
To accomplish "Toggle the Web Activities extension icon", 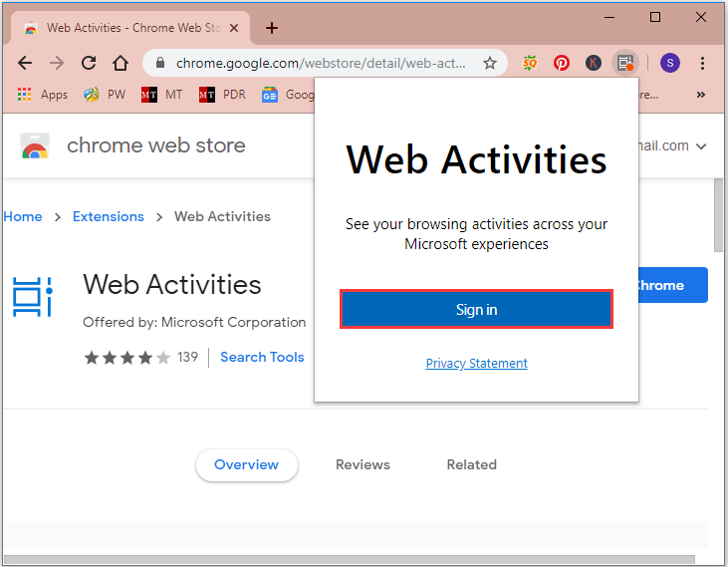I will [x=625, y=63].
